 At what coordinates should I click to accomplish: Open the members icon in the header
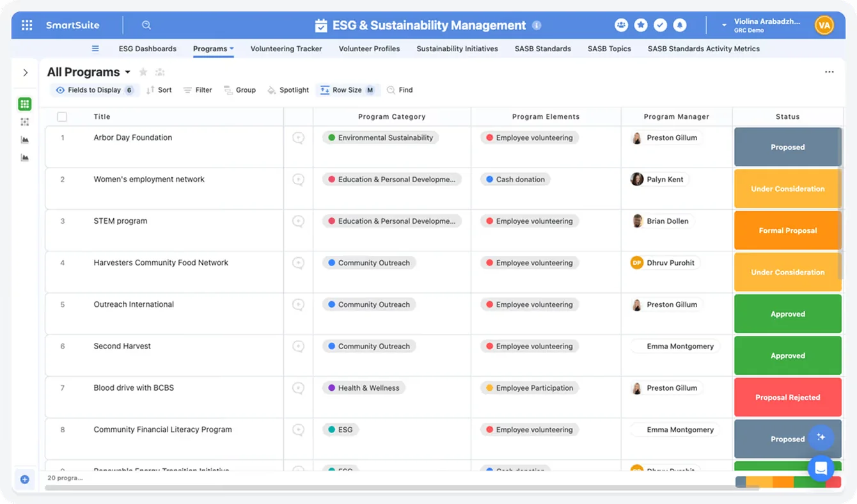pyautogui.click(x=621, y=25)
